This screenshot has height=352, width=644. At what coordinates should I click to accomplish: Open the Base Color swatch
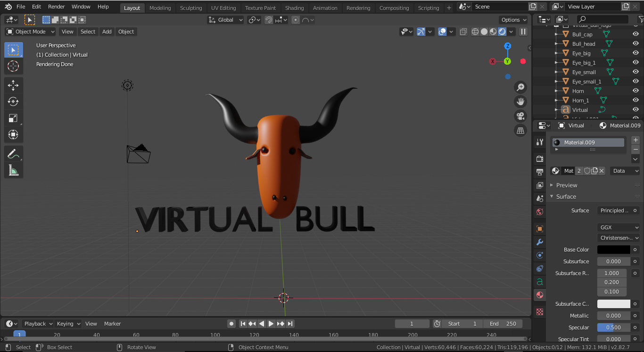[614, 250]
